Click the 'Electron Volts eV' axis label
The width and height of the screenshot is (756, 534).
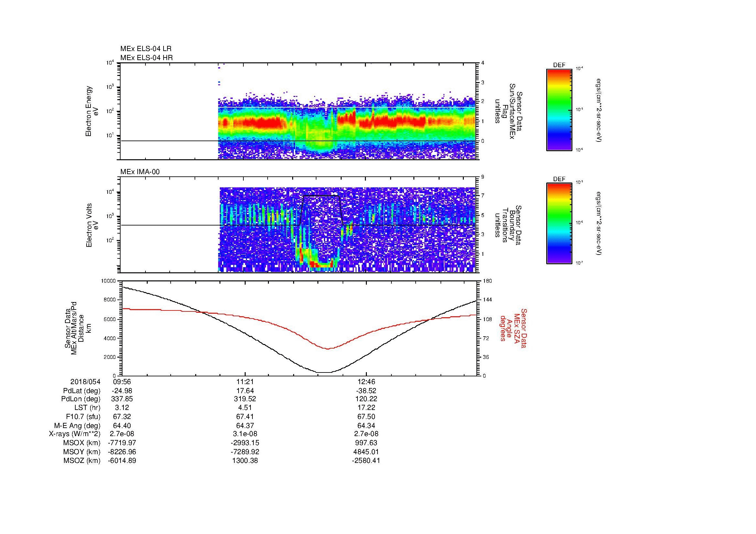point(92,225)
